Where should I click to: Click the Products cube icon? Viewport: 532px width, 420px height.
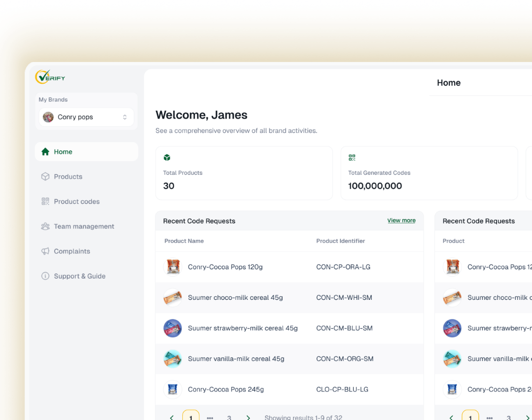coord(45,177)
